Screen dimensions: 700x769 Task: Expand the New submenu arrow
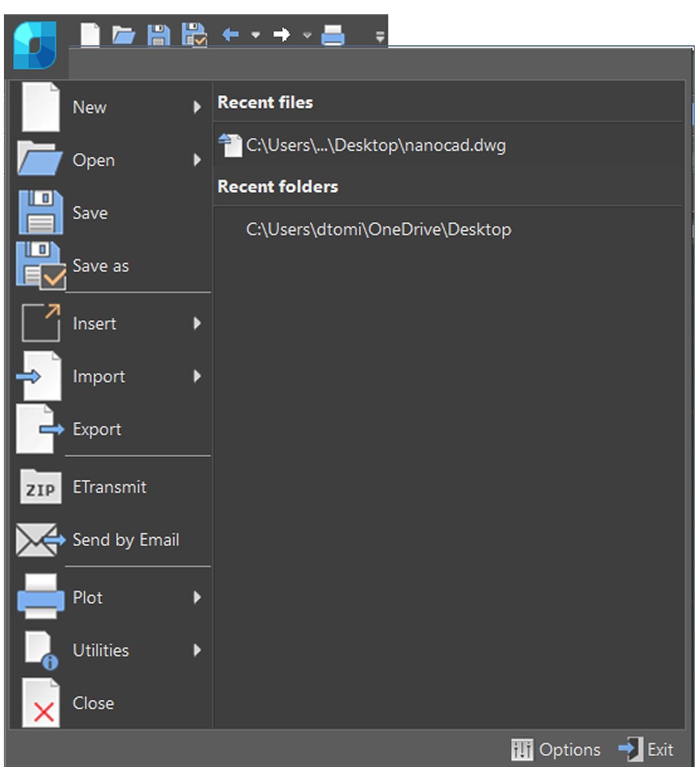(x=197, y=107)
